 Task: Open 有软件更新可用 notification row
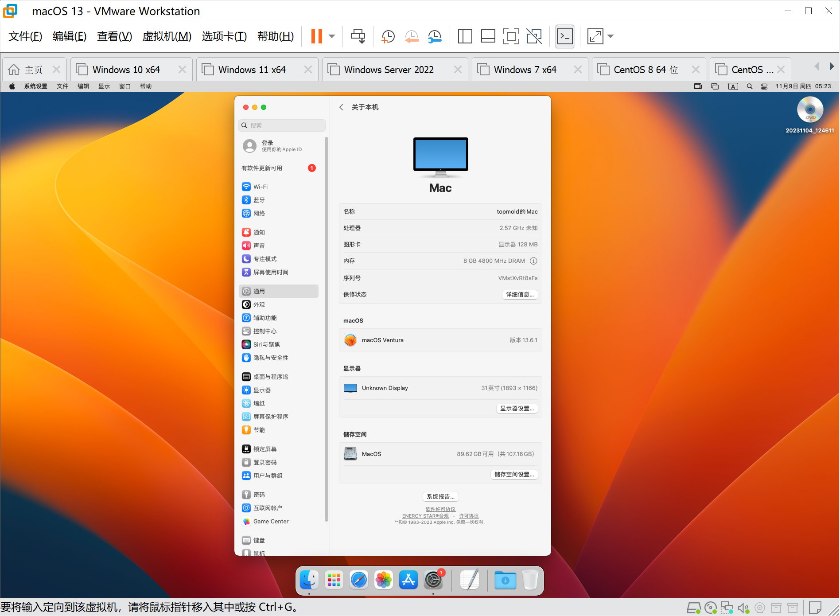[279, 168]
